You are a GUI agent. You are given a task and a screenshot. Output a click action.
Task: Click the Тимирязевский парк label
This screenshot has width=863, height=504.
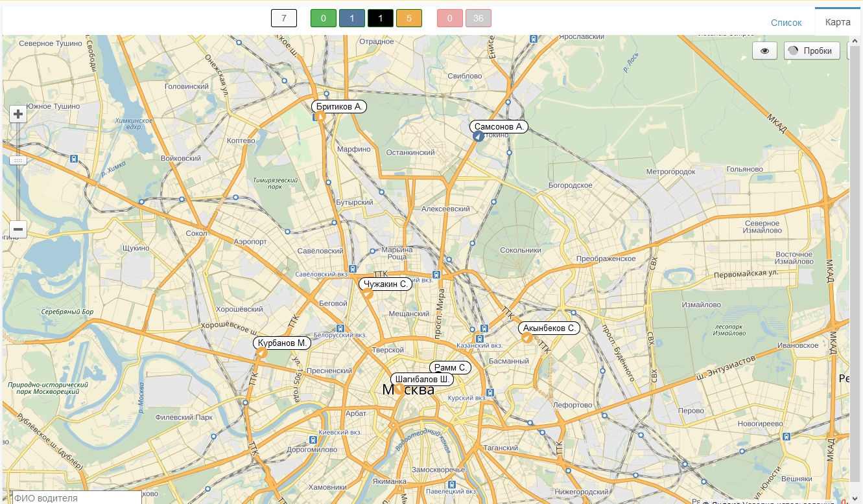click(276, 183)
